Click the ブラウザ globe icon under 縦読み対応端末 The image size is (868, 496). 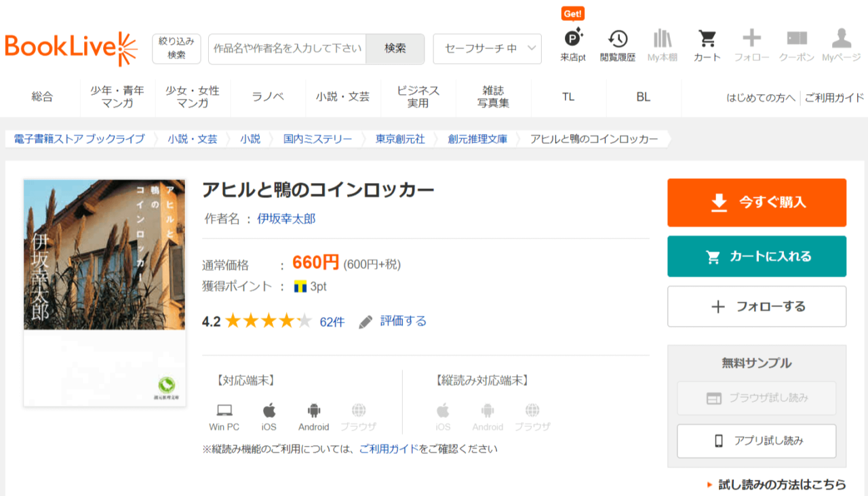tap(532, 411)
